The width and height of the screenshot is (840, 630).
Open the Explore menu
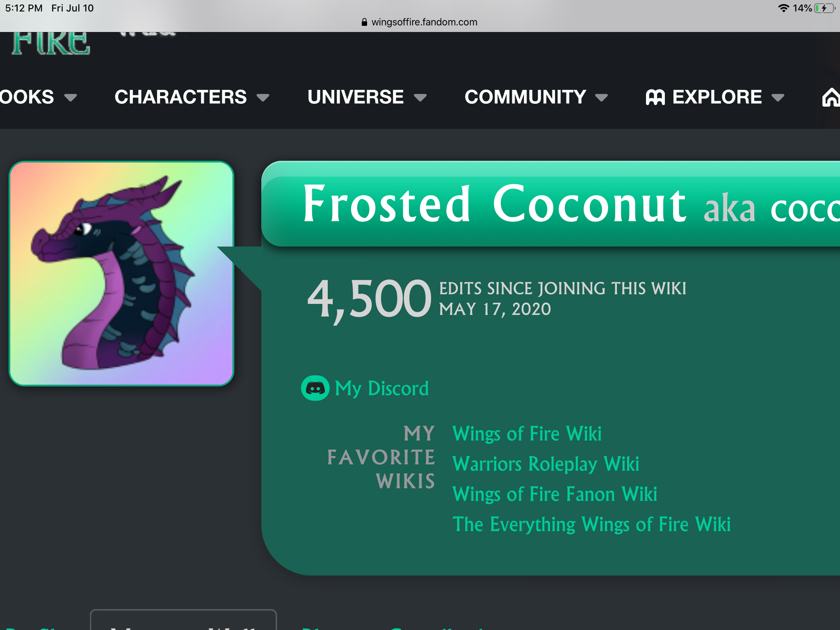(x=717, y=97)
